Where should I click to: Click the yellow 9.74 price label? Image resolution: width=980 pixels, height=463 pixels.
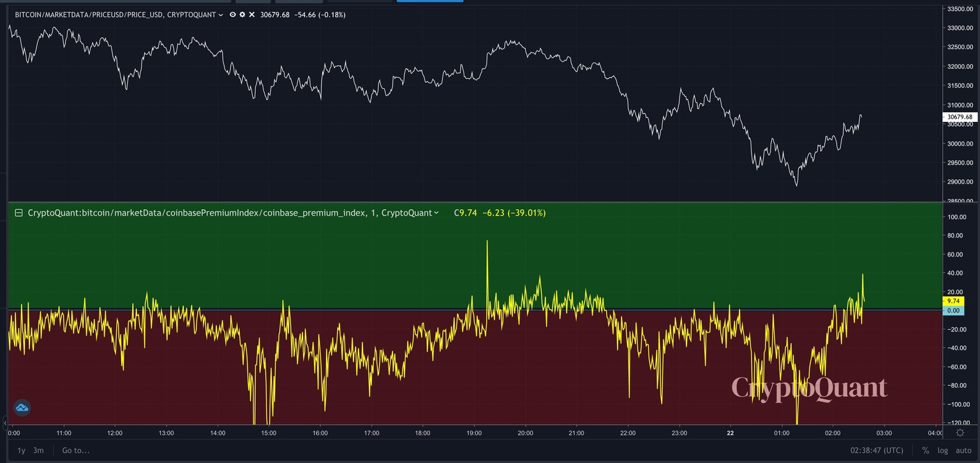955,300
